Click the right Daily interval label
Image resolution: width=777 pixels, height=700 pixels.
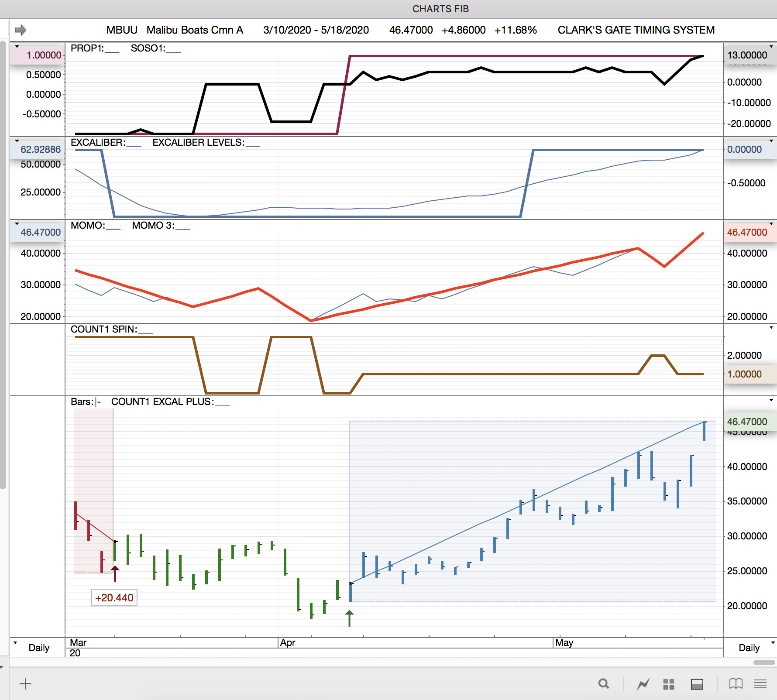749,648
